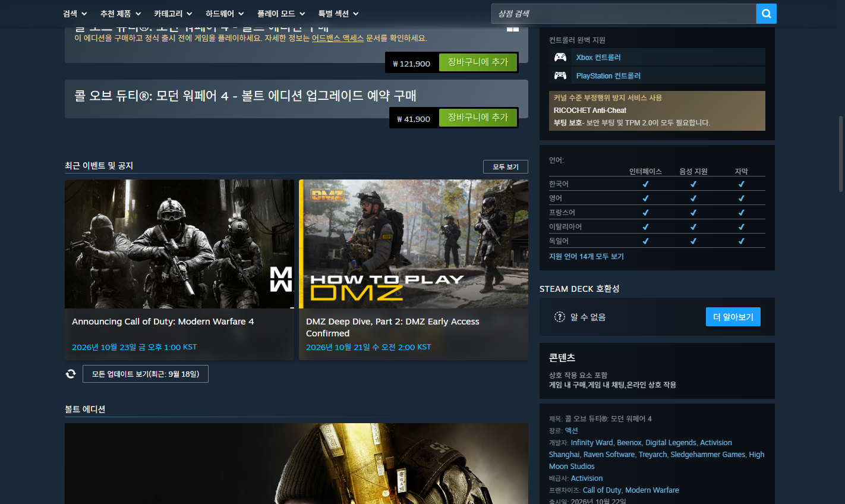Click the Windows platform icon above price
This screenshot has height=504, width=845.
[513, 29]
